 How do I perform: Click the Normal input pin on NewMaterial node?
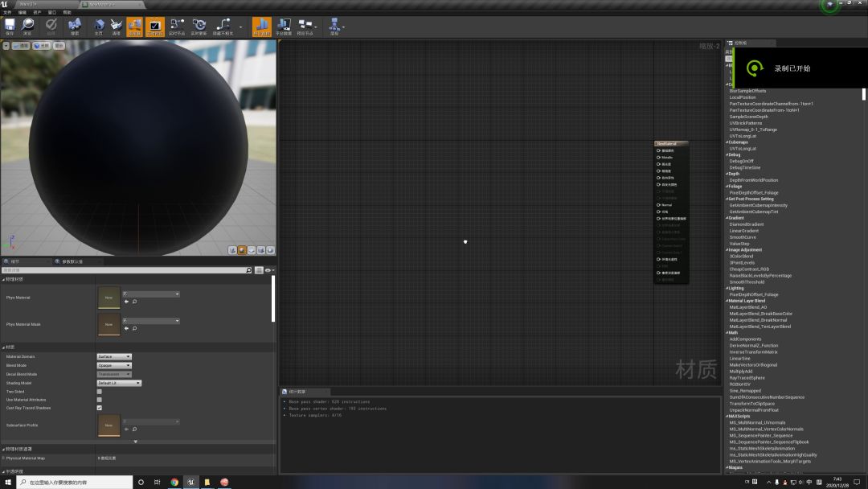[x=659, y=205]
